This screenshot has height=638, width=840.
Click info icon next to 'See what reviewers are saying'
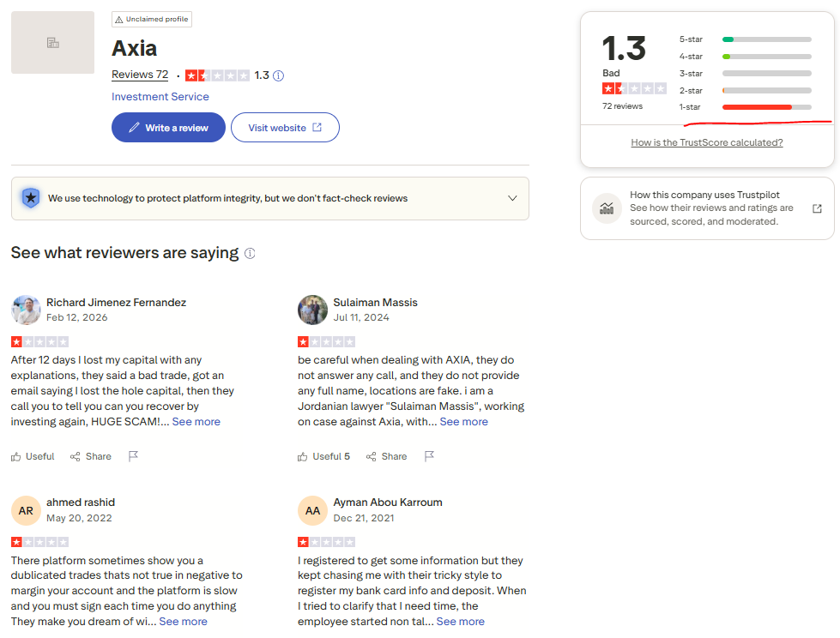coord(250,254)
